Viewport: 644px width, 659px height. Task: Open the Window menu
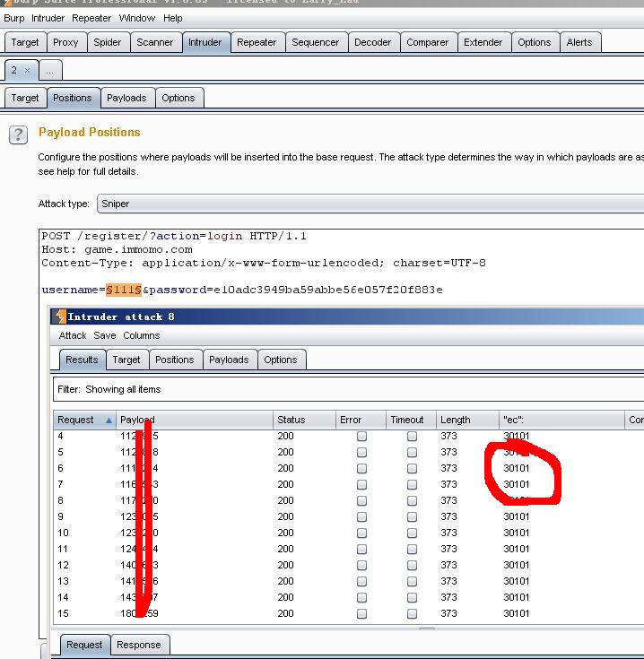tap(137, 18)
